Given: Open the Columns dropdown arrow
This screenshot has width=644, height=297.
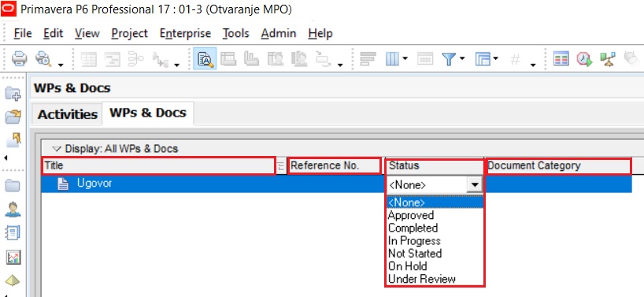Looking at the screenshot, I should (x=405, y=59).
